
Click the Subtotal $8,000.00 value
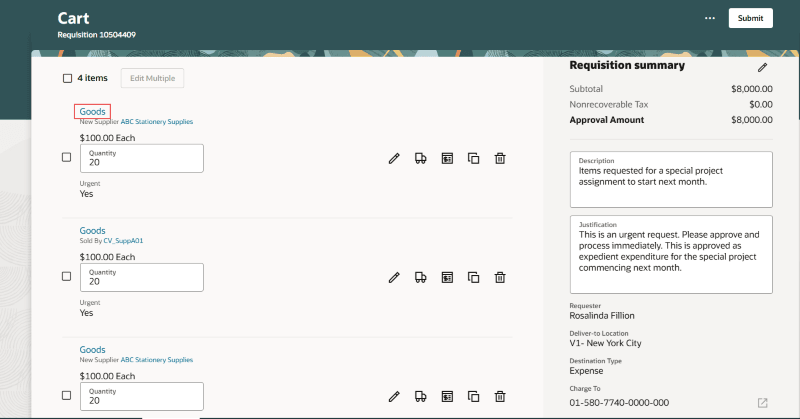(x=752, y=89)
